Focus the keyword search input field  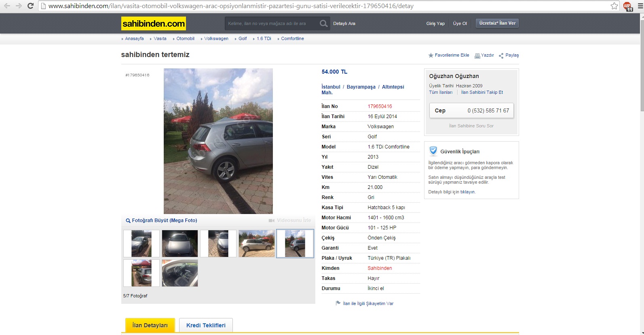point(272,23)
